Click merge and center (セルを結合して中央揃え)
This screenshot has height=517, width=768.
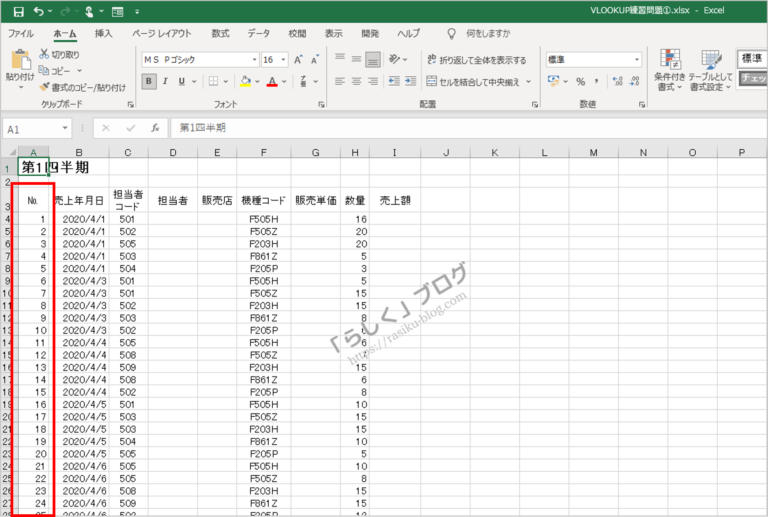(473, 82)
